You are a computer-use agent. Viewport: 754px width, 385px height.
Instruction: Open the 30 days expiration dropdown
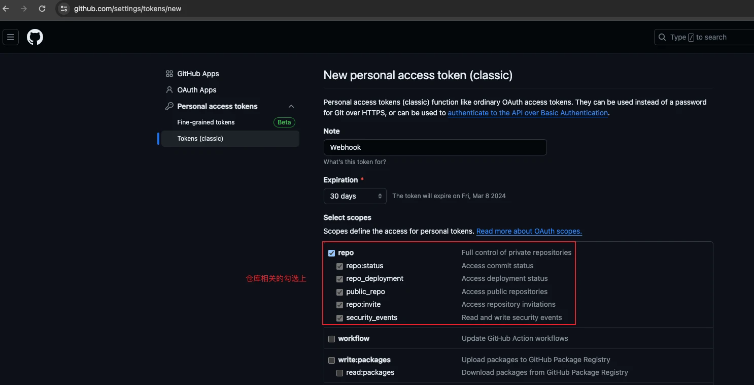point(355,196)
